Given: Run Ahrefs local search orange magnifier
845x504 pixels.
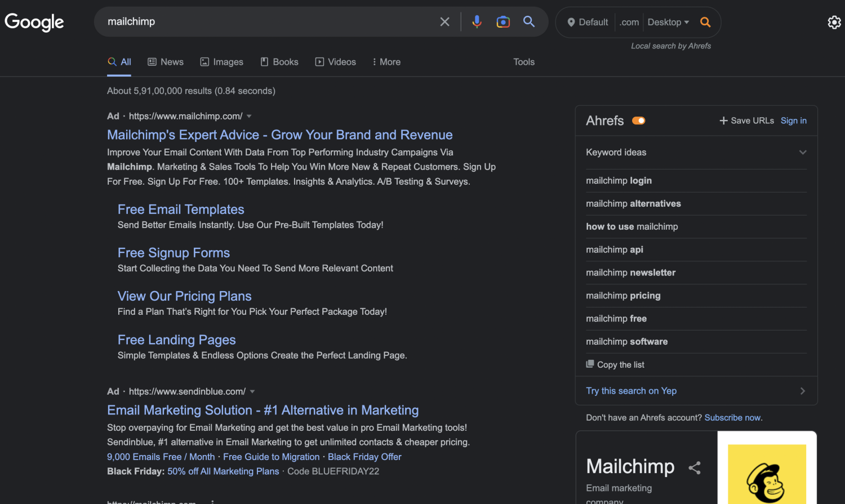Looking at the screenshot, I should (x=705, y=23).
